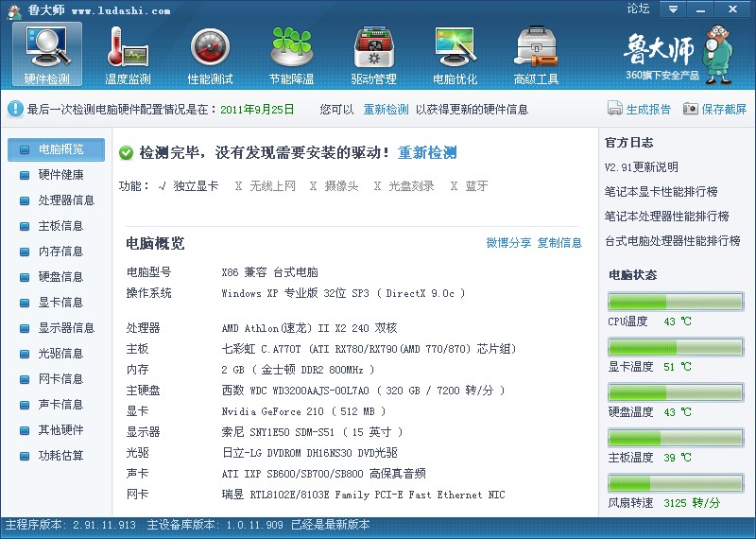Viewport: 756px width, 539px height.
Task: Click 复制信息 link
Action: (559, 243)
